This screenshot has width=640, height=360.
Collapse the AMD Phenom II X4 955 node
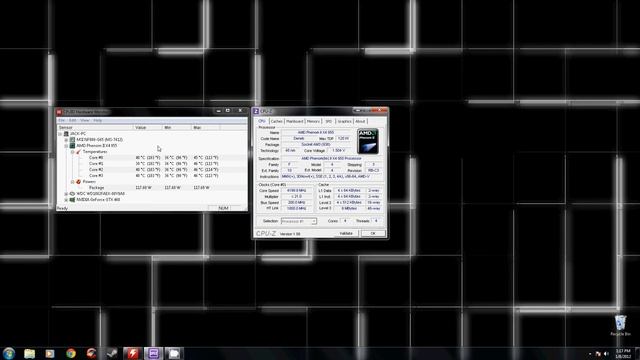pos(66,146)
